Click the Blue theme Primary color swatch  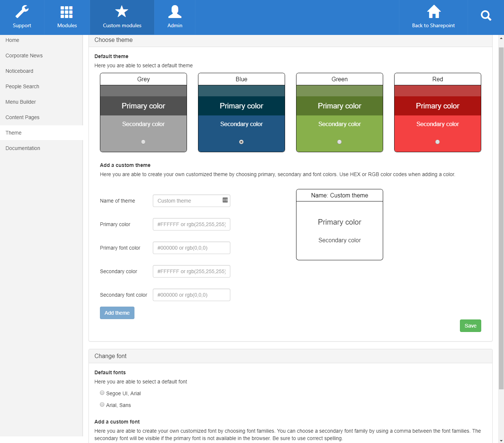point(241,106)
